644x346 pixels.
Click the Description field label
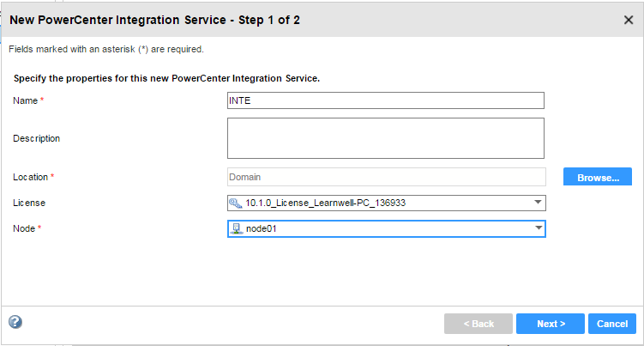pos(36,138)
